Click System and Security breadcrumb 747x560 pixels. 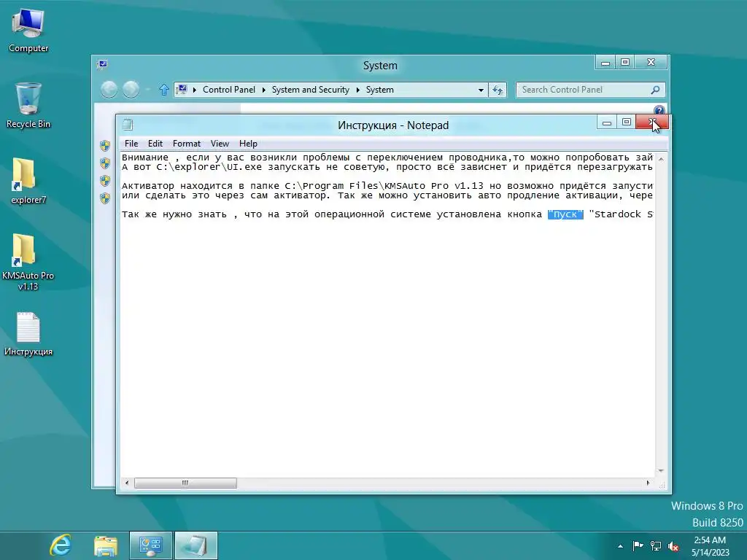pos(311,90)
